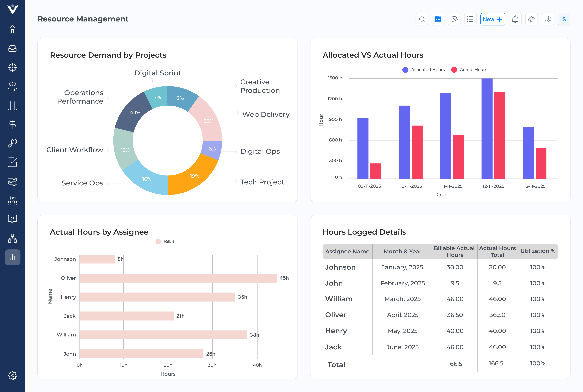Viewport: 583px width, 392px height.
Task: Open the search icon in header
Action: point(422,19)
